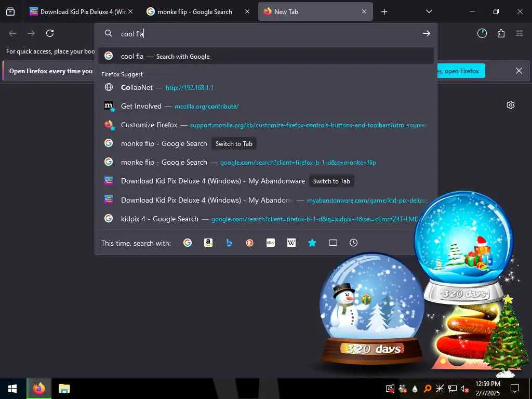This screenshot has height=399, width=532.
Task: Search this time with Bing
Action: coord(229,243)
